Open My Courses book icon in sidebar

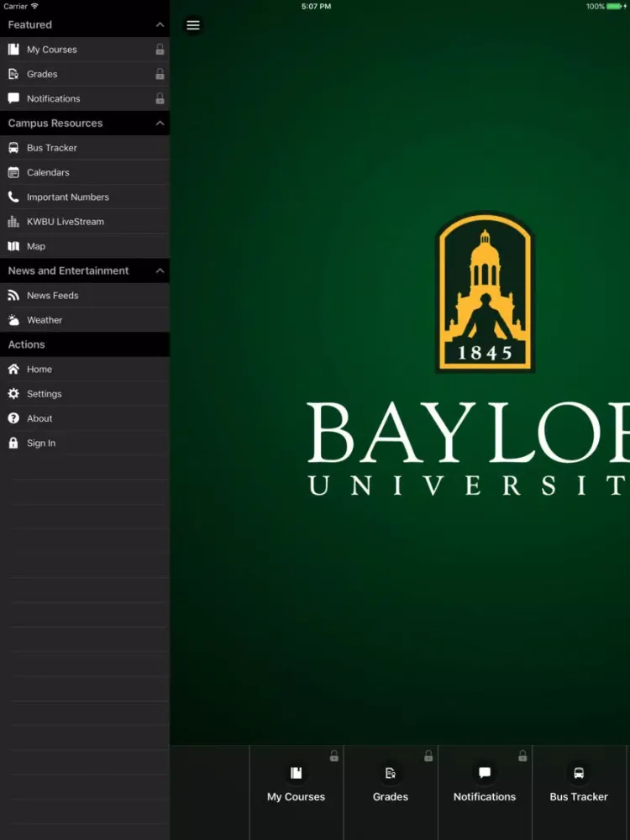click(13, 50)
